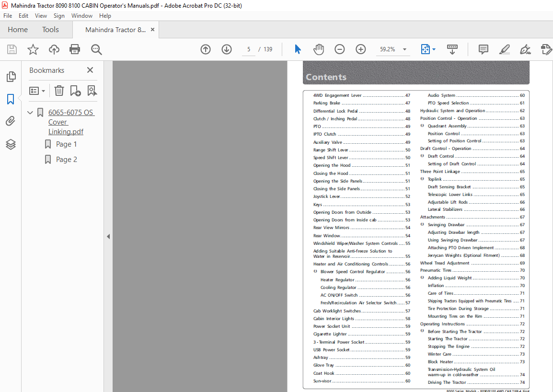The image size is (553, 392).
Task: Toggle the Bookmarks panel icon
Action: pyautogui.click(x=11, y=99)
